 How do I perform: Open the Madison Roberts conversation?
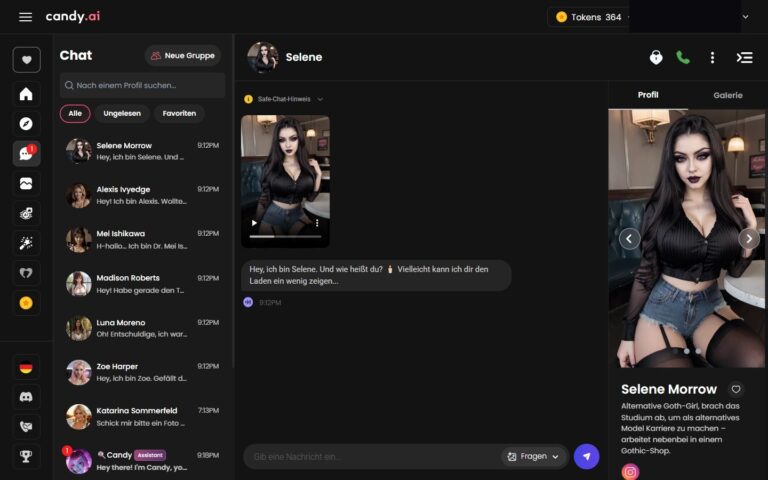coord(143,284)
